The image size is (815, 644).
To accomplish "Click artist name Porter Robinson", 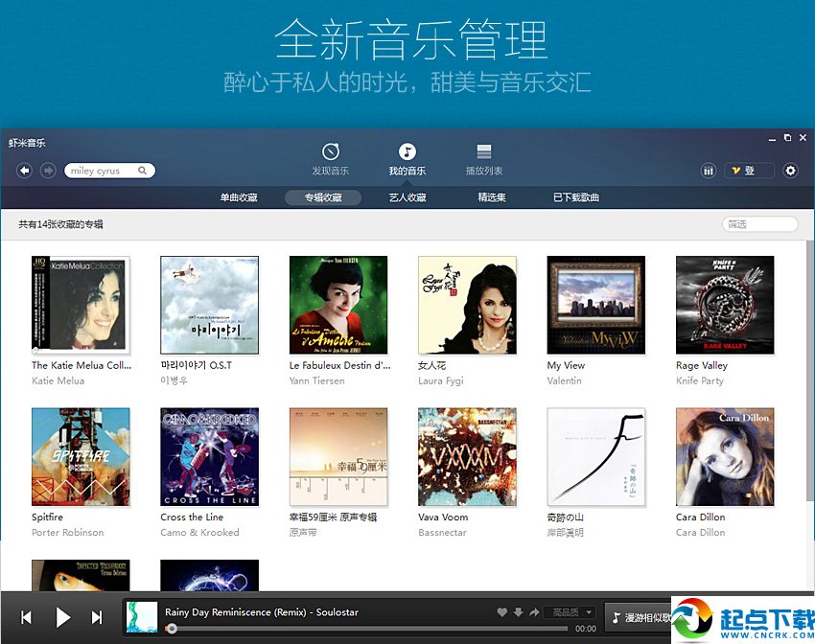I will click(x=67, y=532).
